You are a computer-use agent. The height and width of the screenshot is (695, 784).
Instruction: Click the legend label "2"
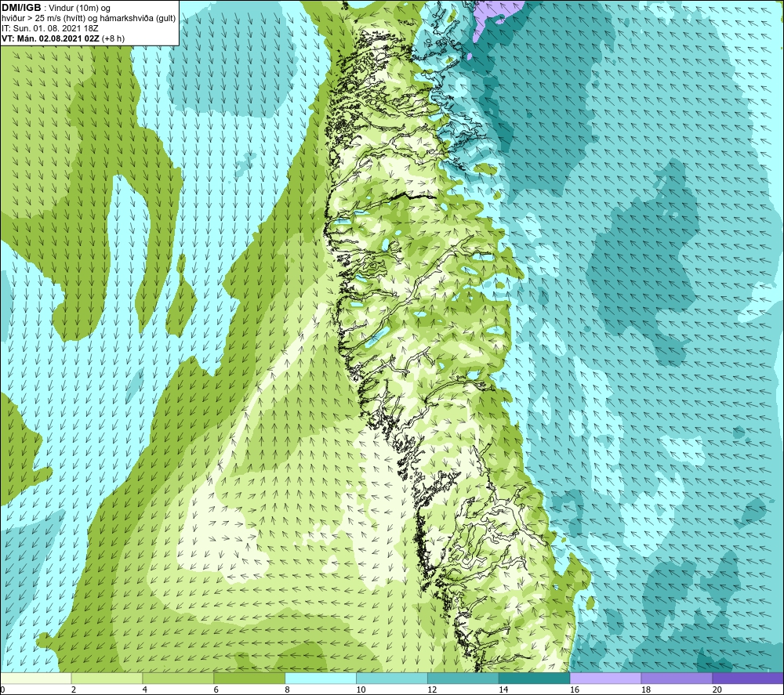[x=74, y=690]
